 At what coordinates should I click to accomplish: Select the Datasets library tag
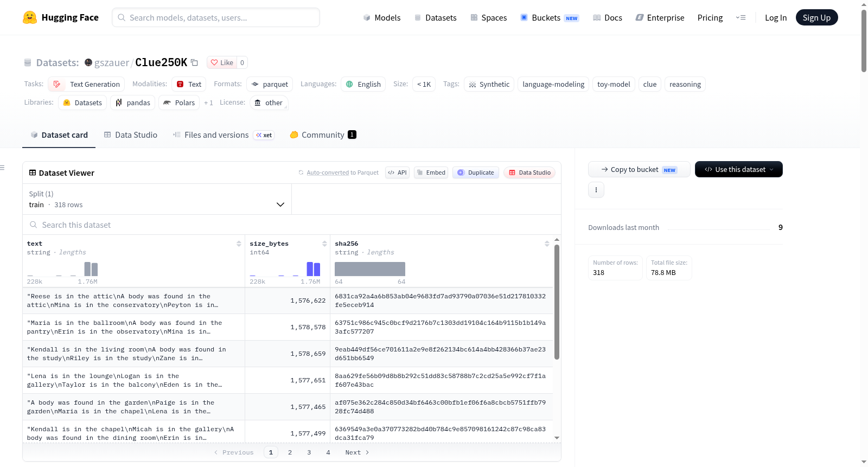click(82, 103)
